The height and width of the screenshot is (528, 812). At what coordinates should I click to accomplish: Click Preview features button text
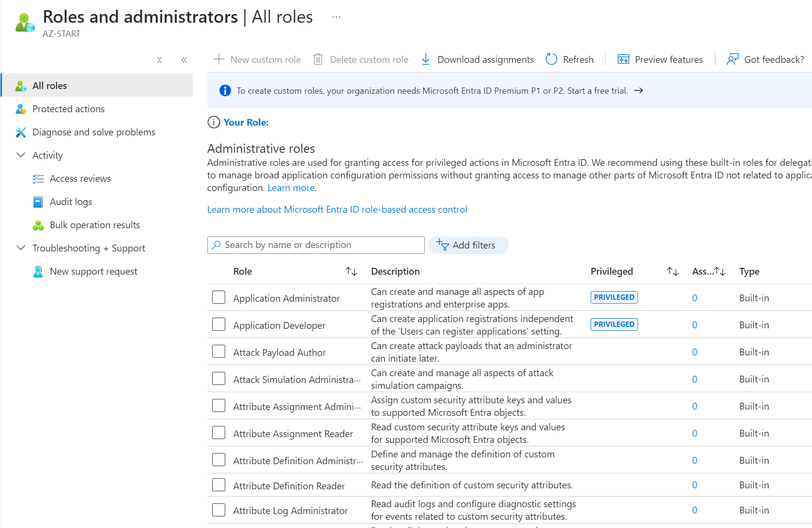669,59
